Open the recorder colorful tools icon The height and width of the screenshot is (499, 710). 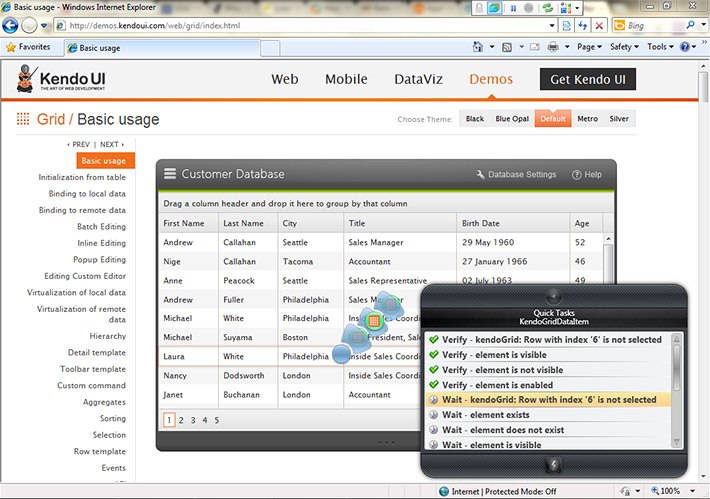(x=566, y=8)
